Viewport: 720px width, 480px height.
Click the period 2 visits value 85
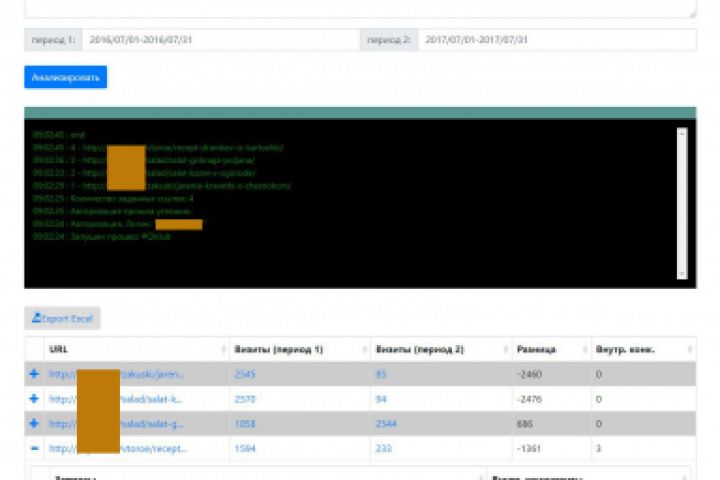381,374
